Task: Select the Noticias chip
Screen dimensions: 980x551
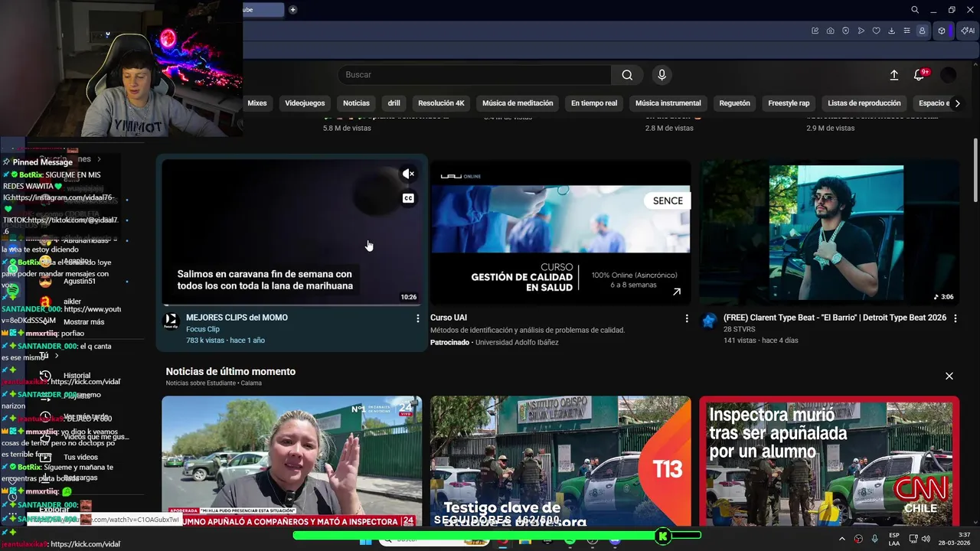Action: click(356, 103)
